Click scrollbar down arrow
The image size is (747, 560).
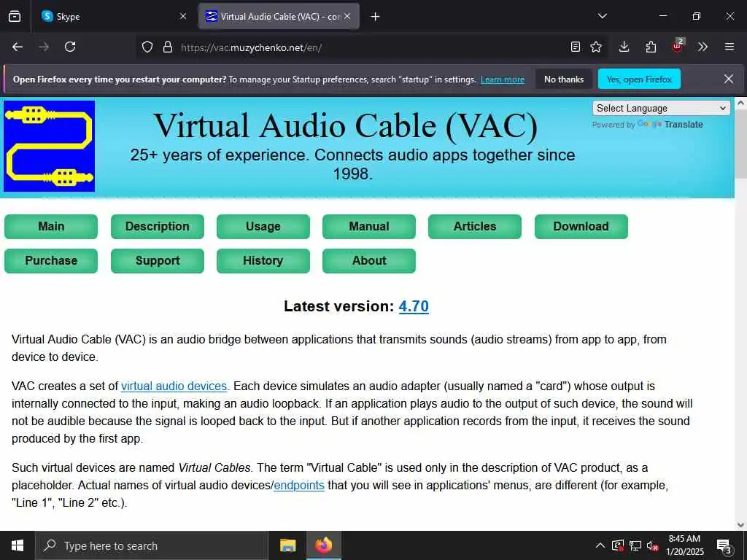click(x=740, y=525)
